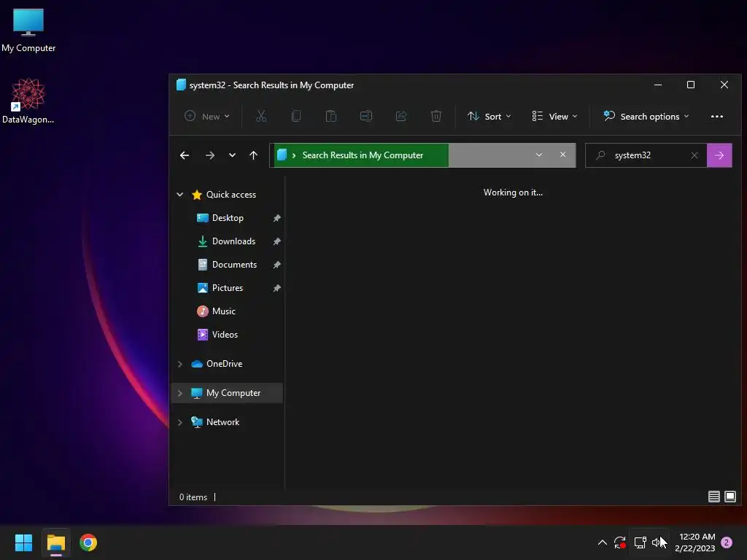Viewport: 747px width, 560px height.
Task: Run search with purple arrow button
Action: (x=719, y=155)
